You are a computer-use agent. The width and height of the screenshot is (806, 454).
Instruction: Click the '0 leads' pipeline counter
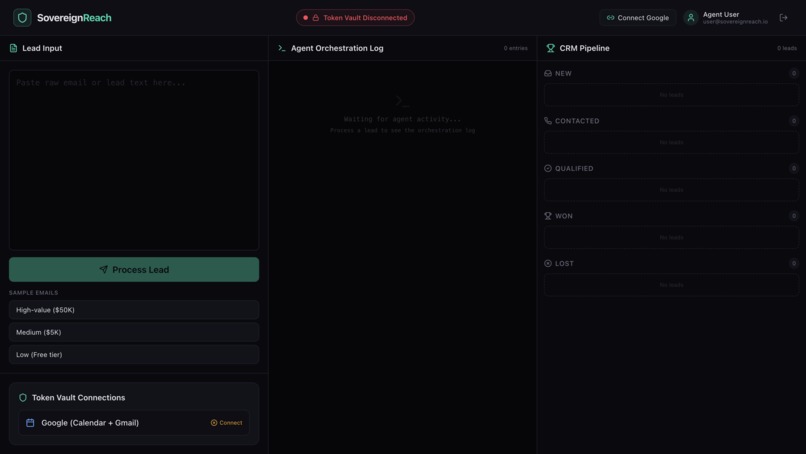coord(787,48)
